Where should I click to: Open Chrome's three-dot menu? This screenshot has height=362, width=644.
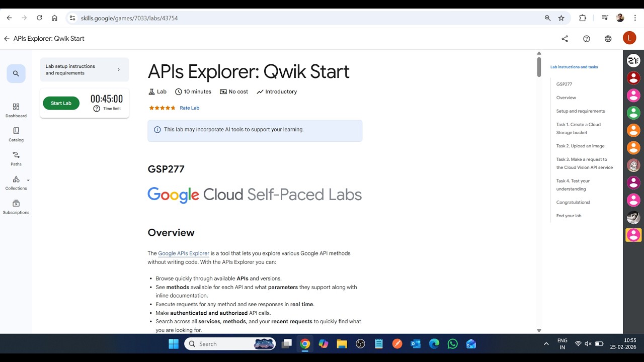[635, 18]
